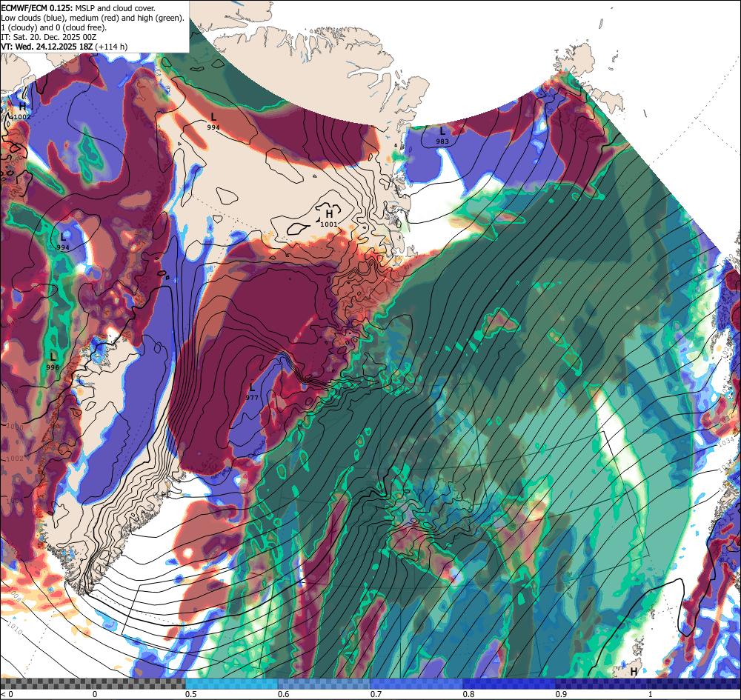The width and height of the screenshot is (741, 700).
Task: Click the L 994 marker nearest the L 996 low
Action: pos(63,241)
